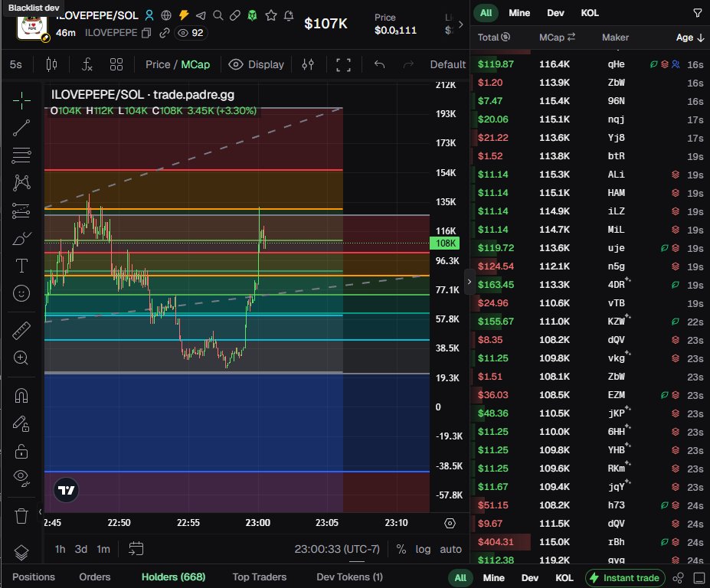Delete drawings with trash icon
Viewport: 710px width, 588px height.
pyautogui.click(x=21, y=515)
